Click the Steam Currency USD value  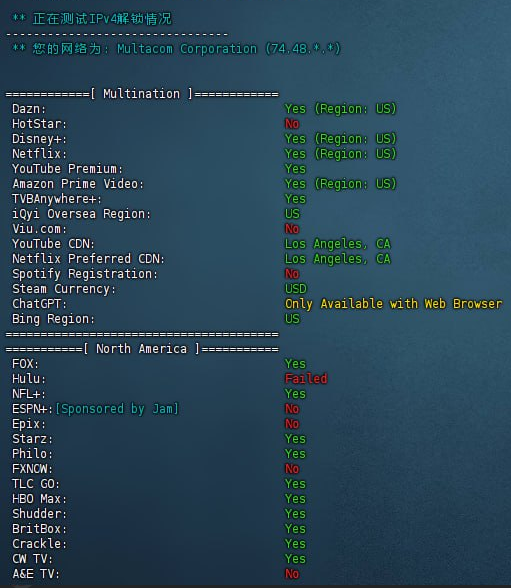coord(296,289)
